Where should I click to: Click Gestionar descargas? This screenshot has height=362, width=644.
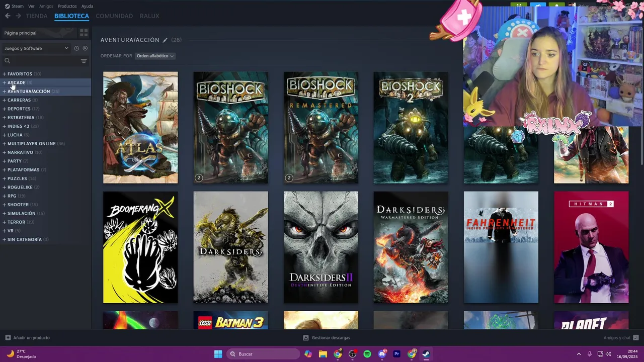[331, 338]
